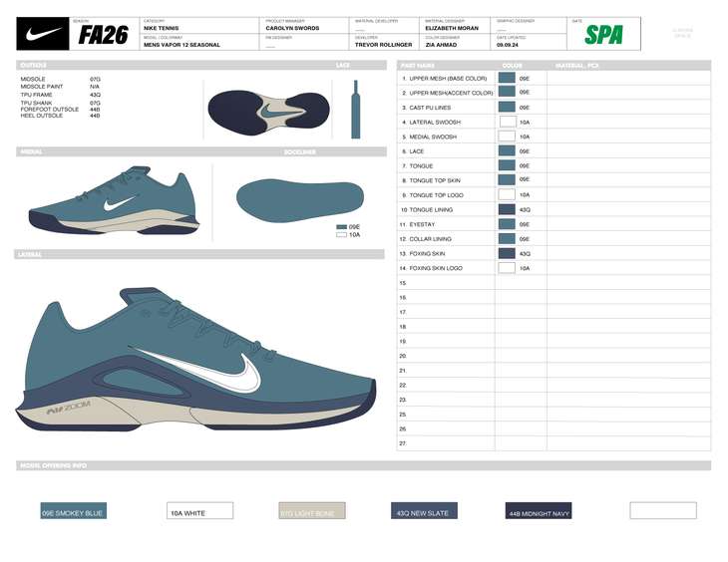728x562 pixels.
Task: Click the material cell for Upper Mesh (Base Color)
Action: pos(628,78)
